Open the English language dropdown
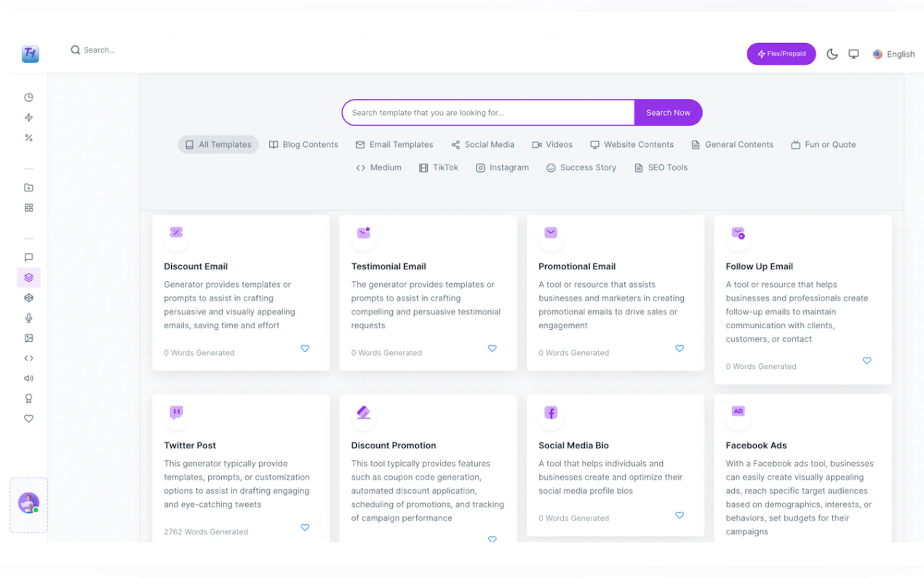The width and height of the screenshot is (924, 578). (x=893, y=54)
